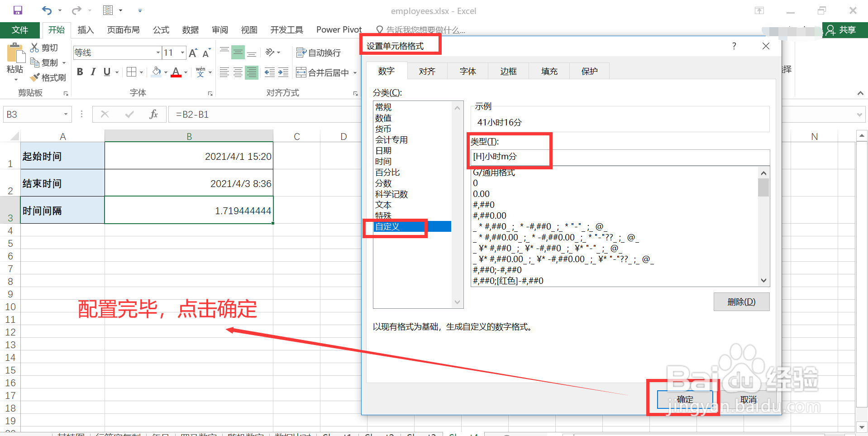Click the Save icon in Quick Access Toolbar
The image size is (868, 436).
pyautogui.click(x=17, y=10)
